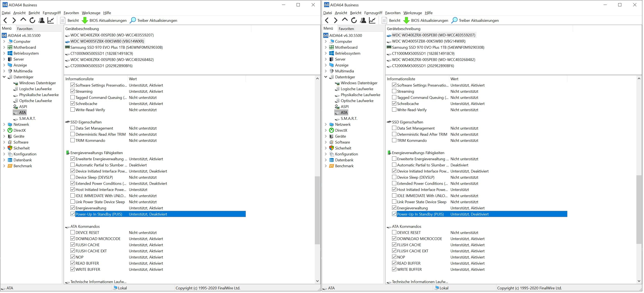This screenshot has width=644, height=293.
Task: Click Optische Laufwerke in right window tree
Action: click(357, 101)
